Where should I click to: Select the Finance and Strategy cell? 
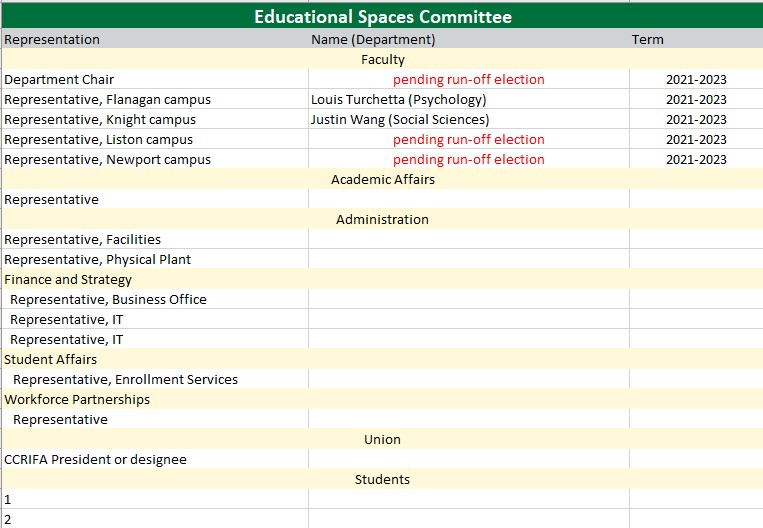[x=68, y=280]
